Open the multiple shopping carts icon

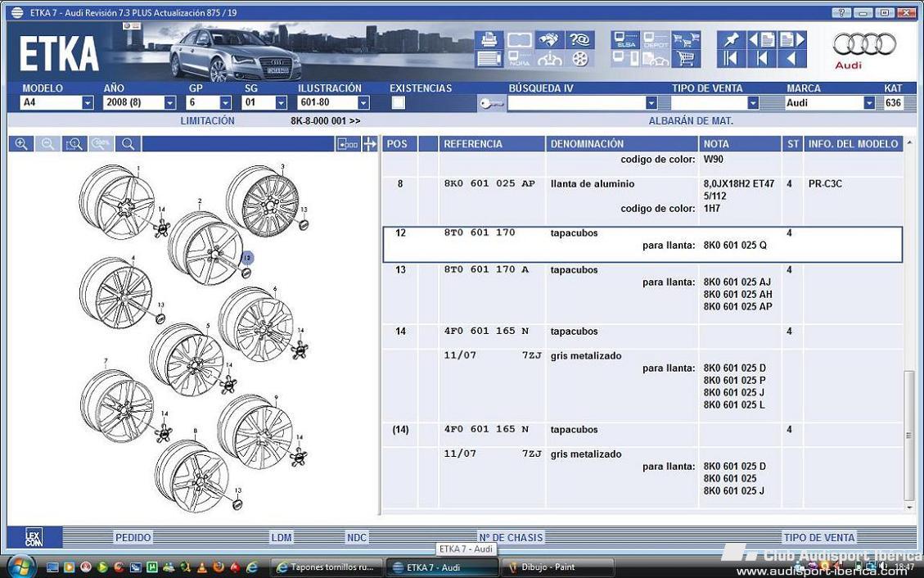click(x=686, y=39)
